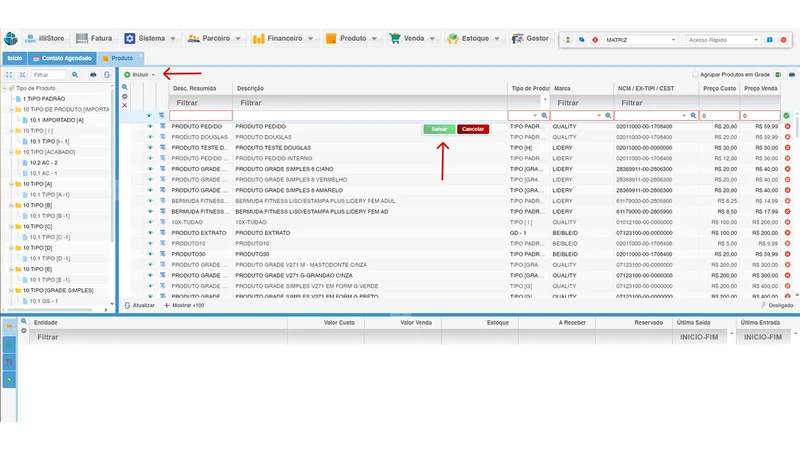Open the new row NCM dropdown arrow

click(684, 116)
